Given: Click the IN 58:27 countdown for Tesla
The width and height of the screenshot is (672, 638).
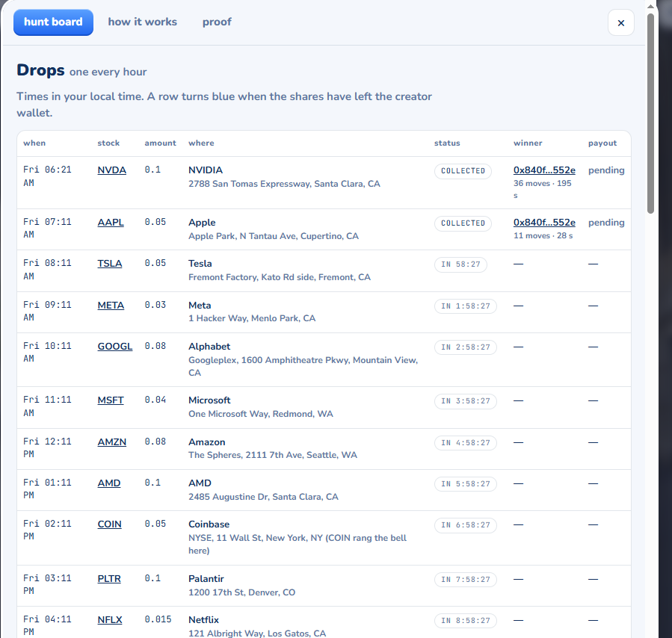Looking at the screenshot, I should [x=460, y=264].
